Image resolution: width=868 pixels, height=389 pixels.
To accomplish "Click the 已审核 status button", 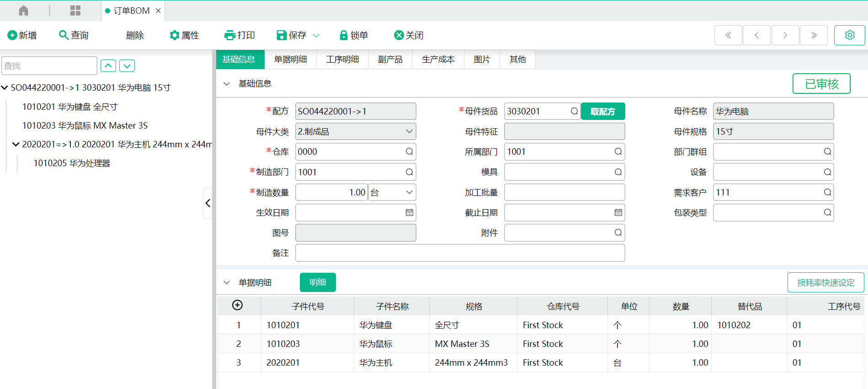I will pos(821,84).
